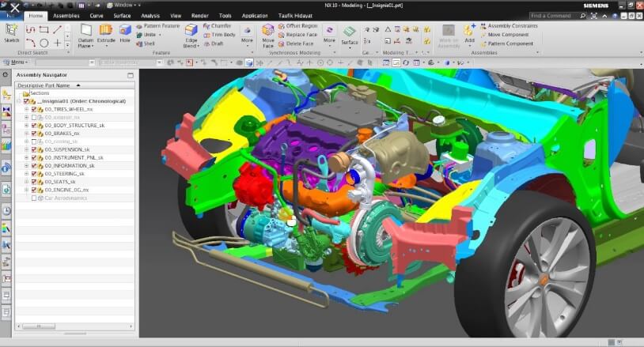This screenshot has width=644, height=347.
Task: Activate the Hole feature tool
Action: 125,34
